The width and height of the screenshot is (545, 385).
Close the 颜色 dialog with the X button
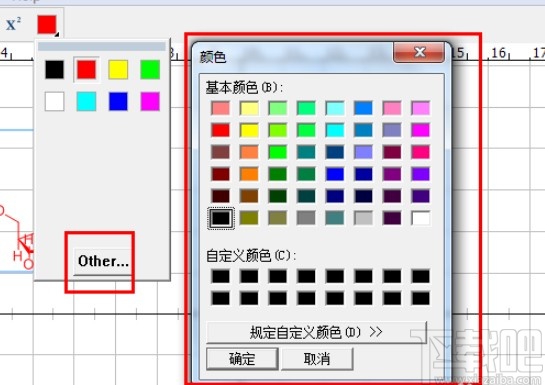click(x=419, y=52)
